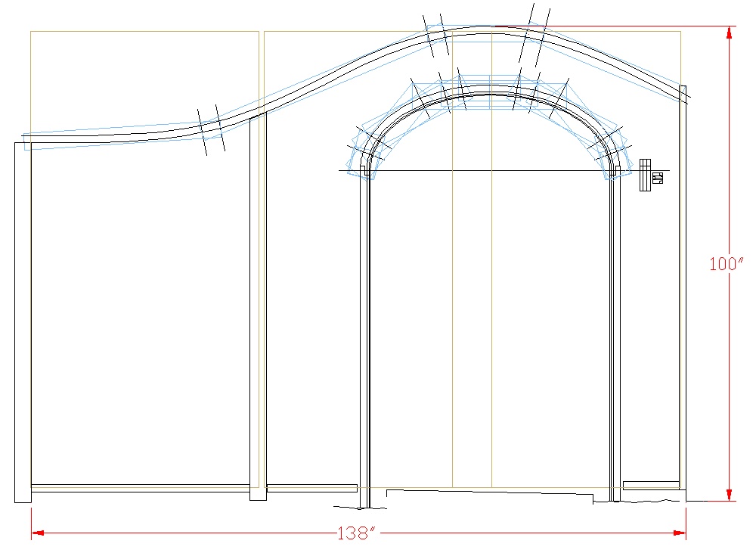756x553 pixels.
Task: Click the 138" horizontal dimension text
Action: point(356,533)
